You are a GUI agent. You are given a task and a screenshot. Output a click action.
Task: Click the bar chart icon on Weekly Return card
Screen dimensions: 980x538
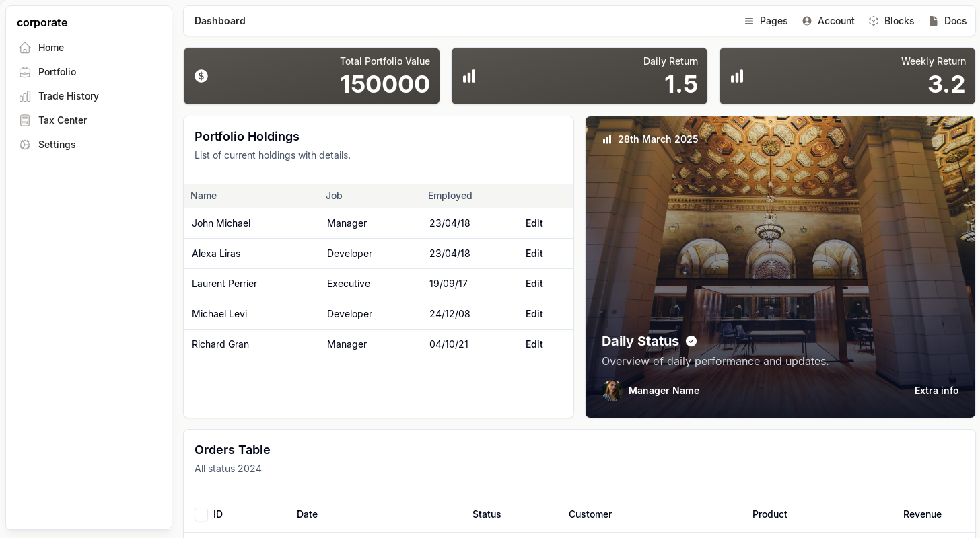click(x=737, y=76)
